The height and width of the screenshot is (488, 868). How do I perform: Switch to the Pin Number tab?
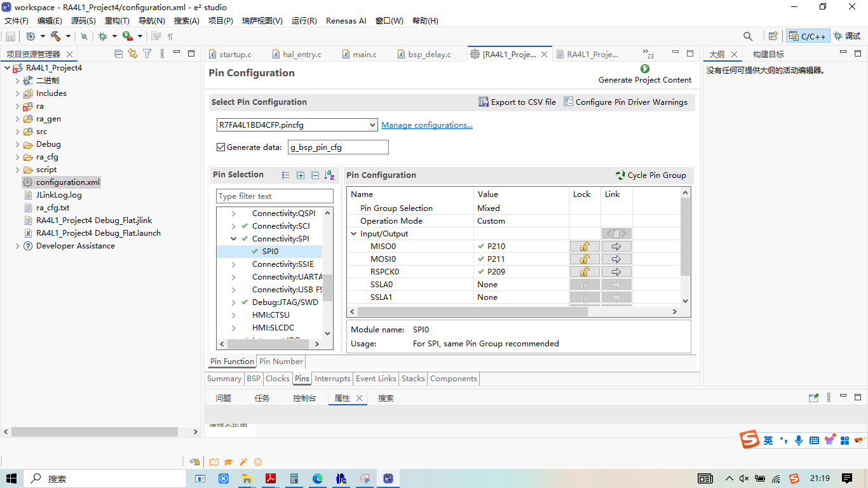pyautogui.click(x=281, y=362)
